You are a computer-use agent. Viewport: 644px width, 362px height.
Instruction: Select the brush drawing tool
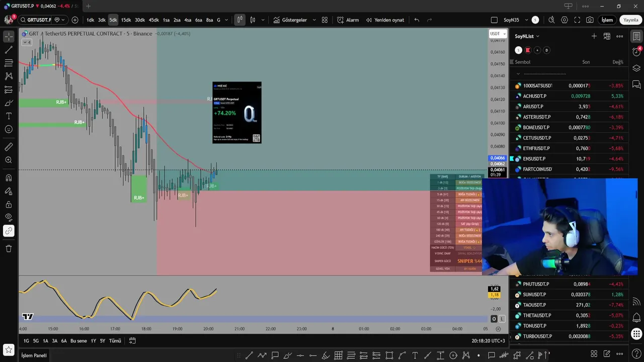[9, 103]
